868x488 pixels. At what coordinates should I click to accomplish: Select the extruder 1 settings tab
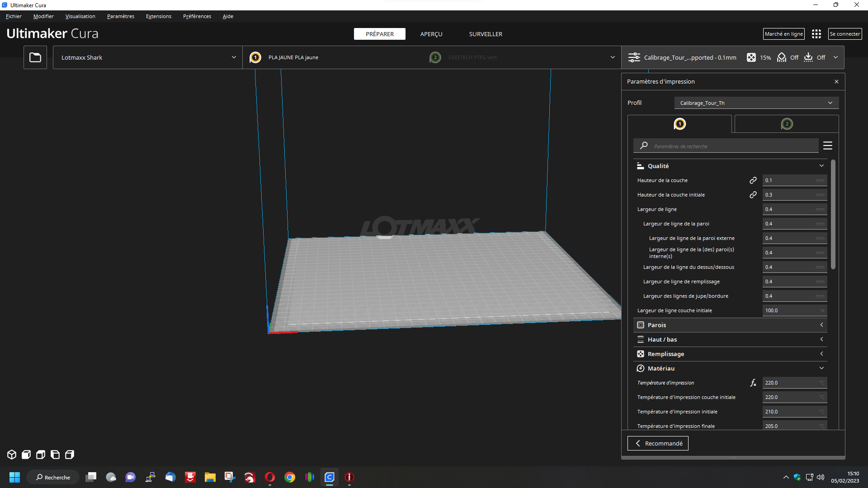(x=679, y=124)
